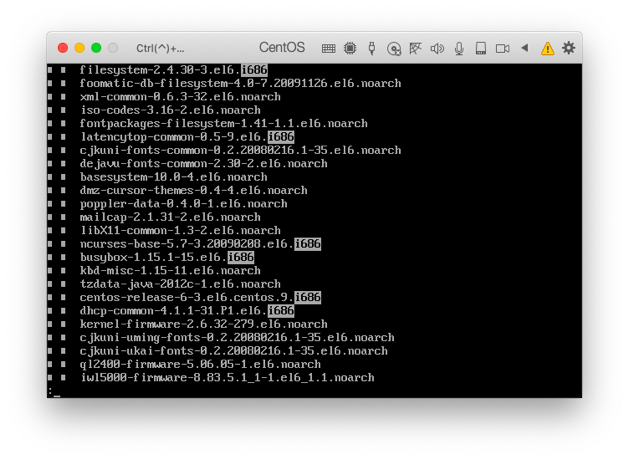
Task: Click the basesystem-10.0-4.el6.noarch line
Action: (173, 177)
